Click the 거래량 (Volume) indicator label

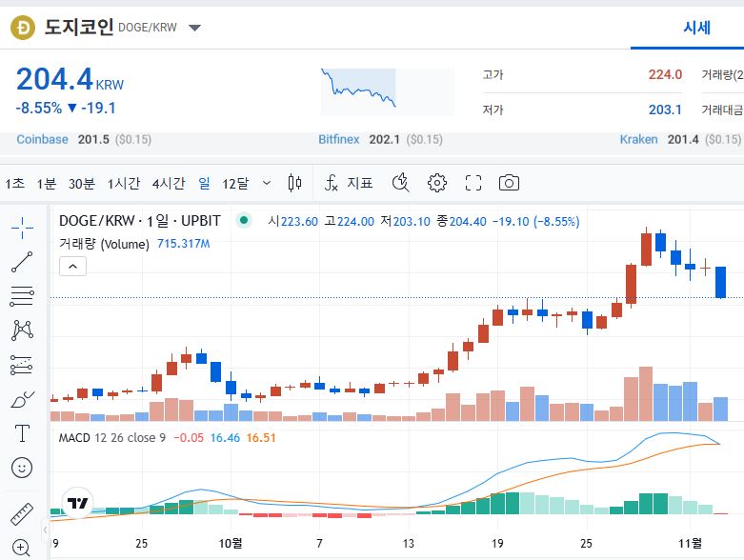point(104,244)
